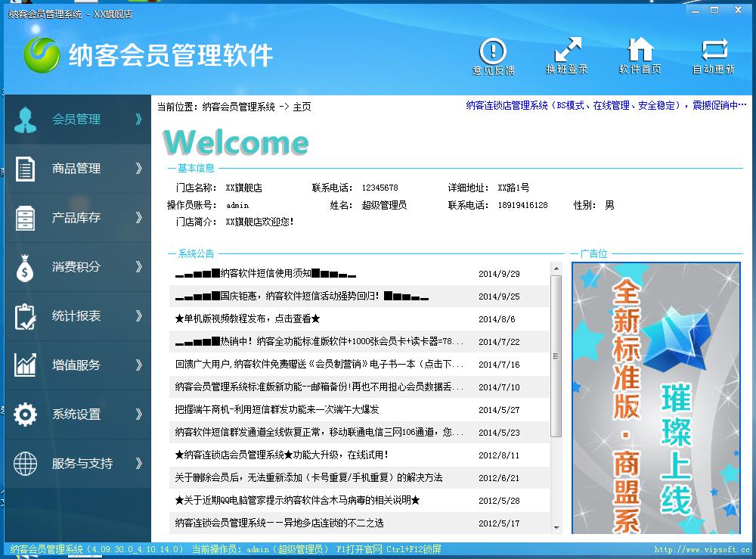This screenshot has height=559, width=756.
Task: Click the 商品管理 document icon
Action: tap(25, 169)
